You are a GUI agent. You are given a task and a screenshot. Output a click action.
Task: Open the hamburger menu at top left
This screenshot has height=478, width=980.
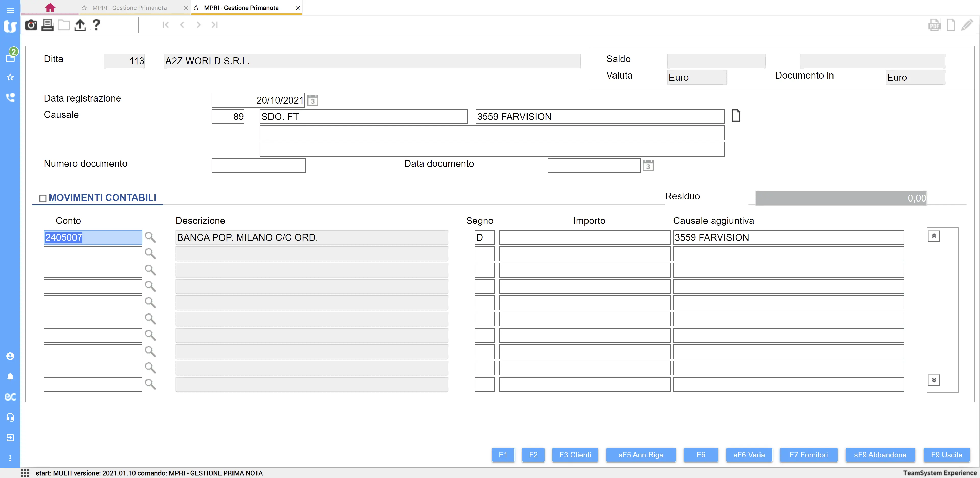(x=10, y=10)
